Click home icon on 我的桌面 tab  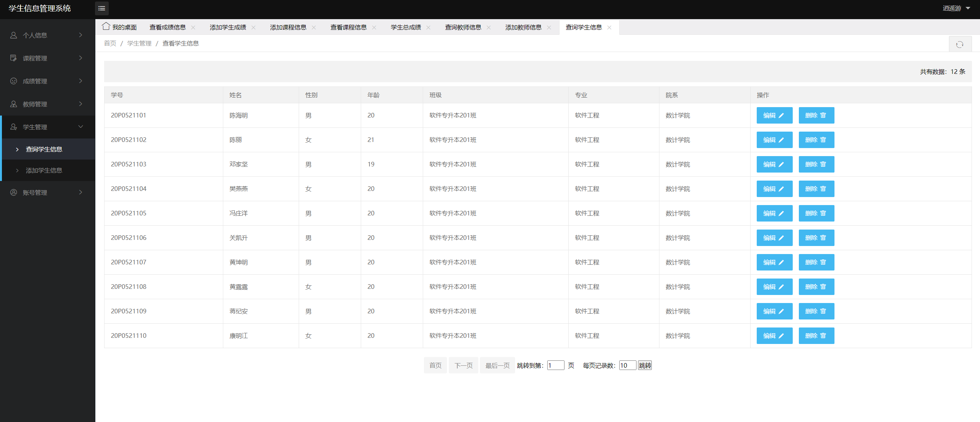click(x=106, y=26)
